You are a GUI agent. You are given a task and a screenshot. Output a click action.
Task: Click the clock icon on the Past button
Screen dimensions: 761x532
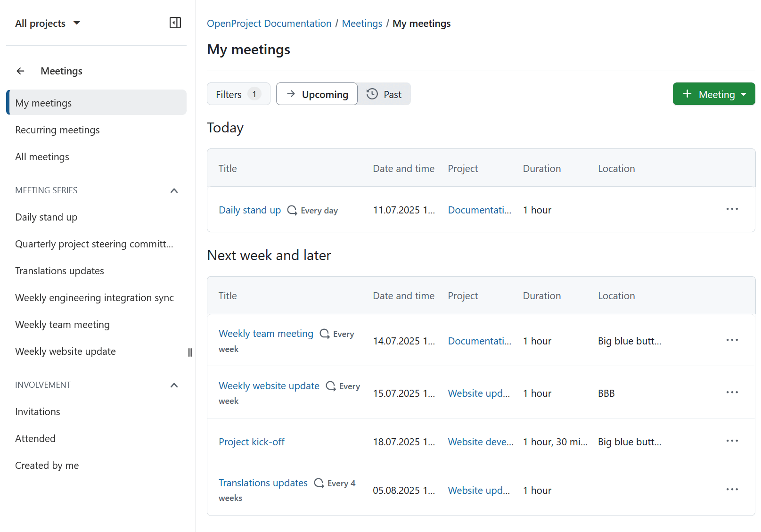[372, 94]
